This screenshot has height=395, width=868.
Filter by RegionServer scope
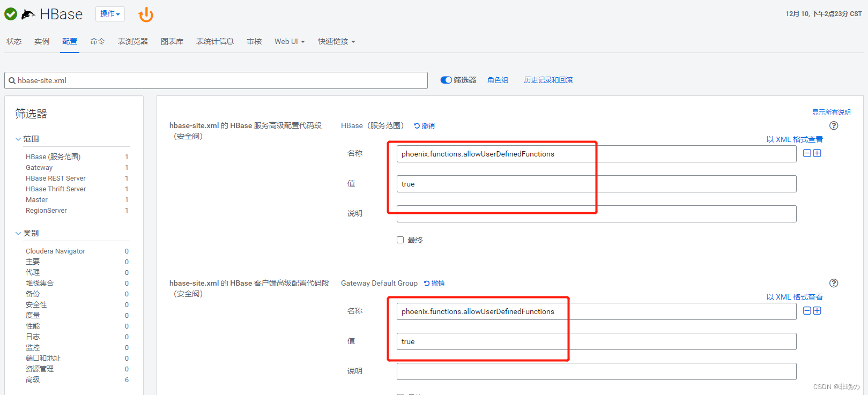[x=46, y=211]
